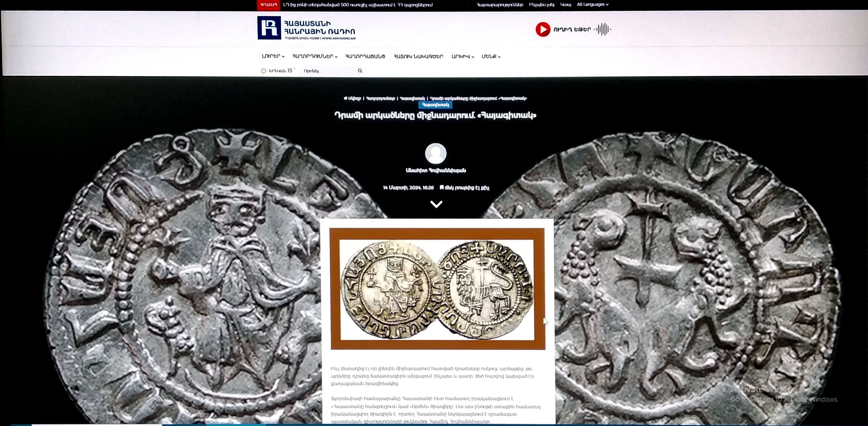Click the ՀԱՅԱՍՏԱՆԻ ՀԱՆՐԱՅԻՆ ՌԱԴԻՈ site title

pos(320,27)
